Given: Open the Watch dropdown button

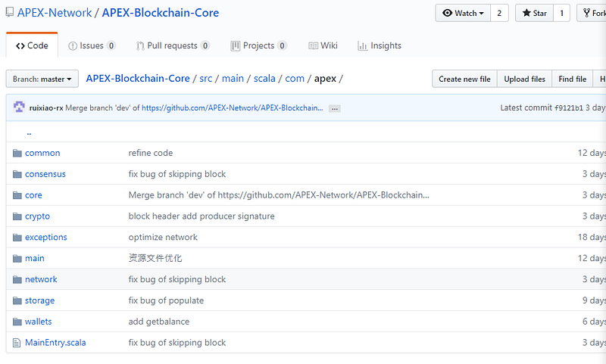Looking at the screenshot, I should tap(463, 13).
